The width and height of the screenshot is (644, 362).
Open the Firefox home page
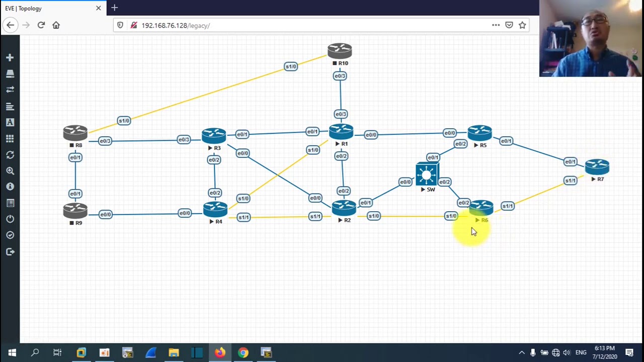click(56, 25)
